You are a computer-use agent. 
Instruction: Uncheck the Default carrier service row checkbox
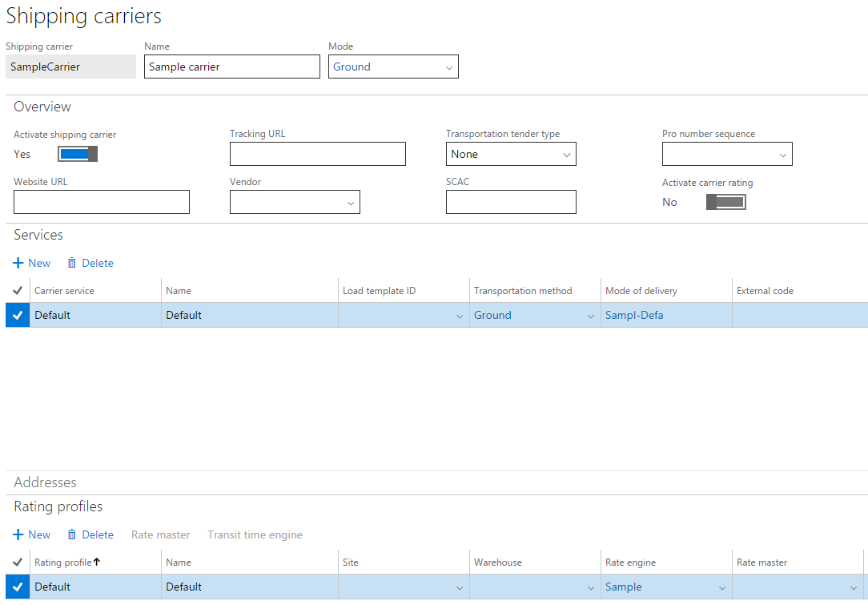[x=18, y=315]
